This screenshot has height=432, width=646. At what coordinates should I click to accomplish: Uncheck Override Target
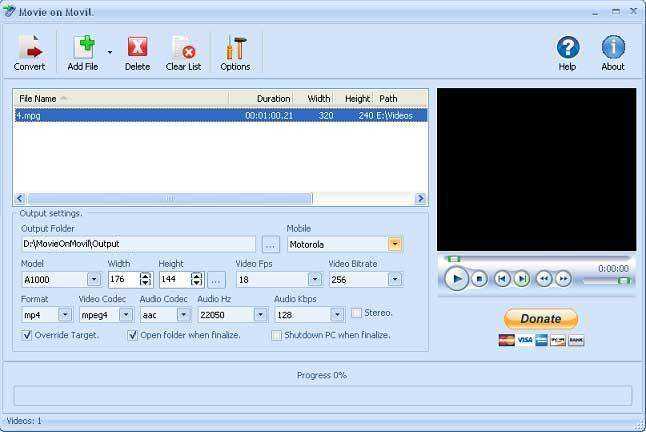[26, 335]
